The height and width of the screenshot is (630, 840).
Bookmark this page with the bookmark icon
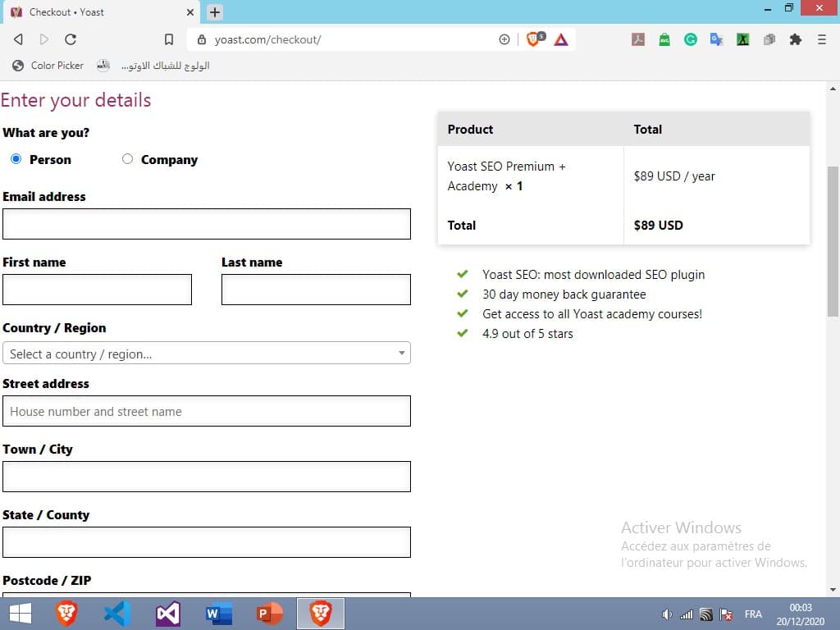[169, 39]
